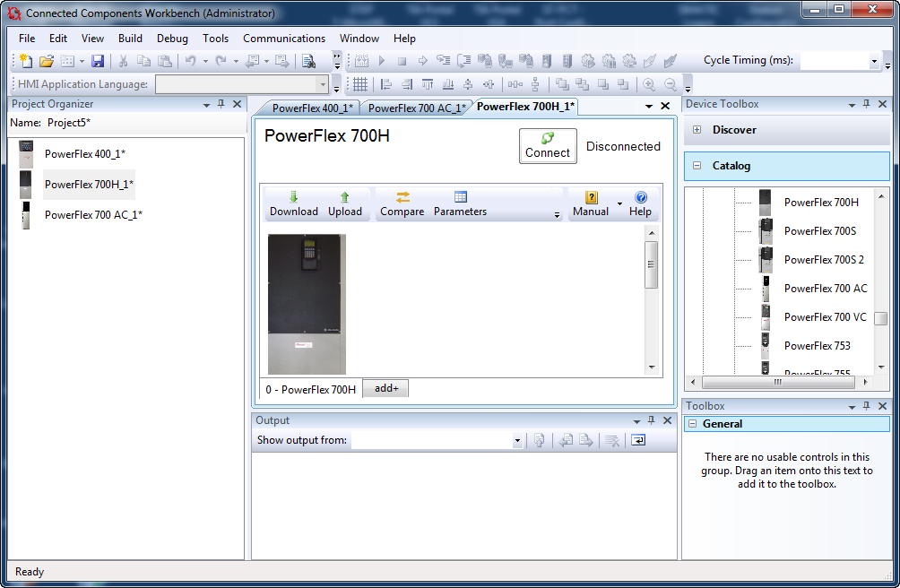Viewport: 900px width, 588px height.
Task: Switch to the PowerFlex 400_1* tab
Action: pos(312,108)
